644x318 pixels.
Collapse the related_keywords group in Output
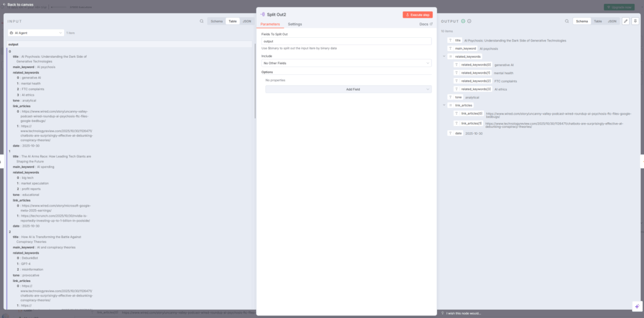444,56
